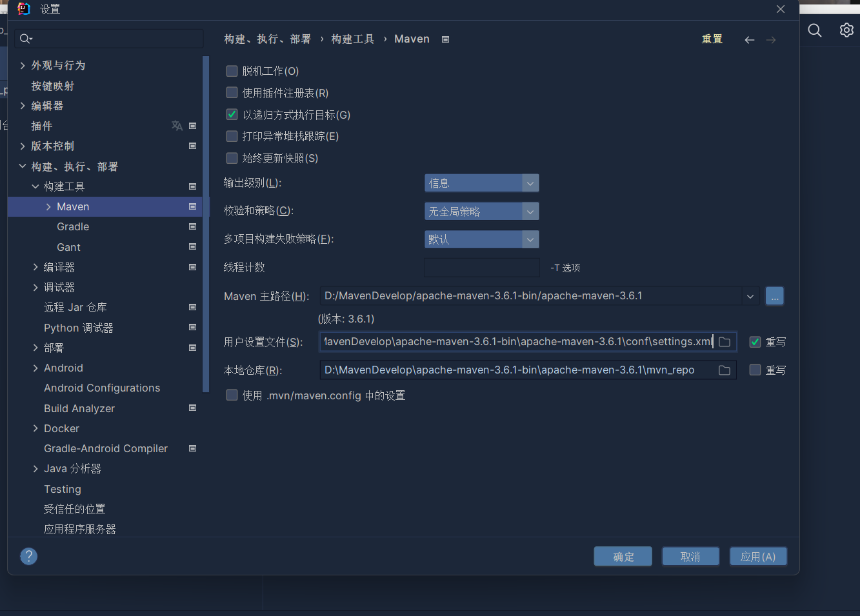The image size is (860, 616).
Task: Expand the Maven tree node chevron
Action: tap(48, 206)
